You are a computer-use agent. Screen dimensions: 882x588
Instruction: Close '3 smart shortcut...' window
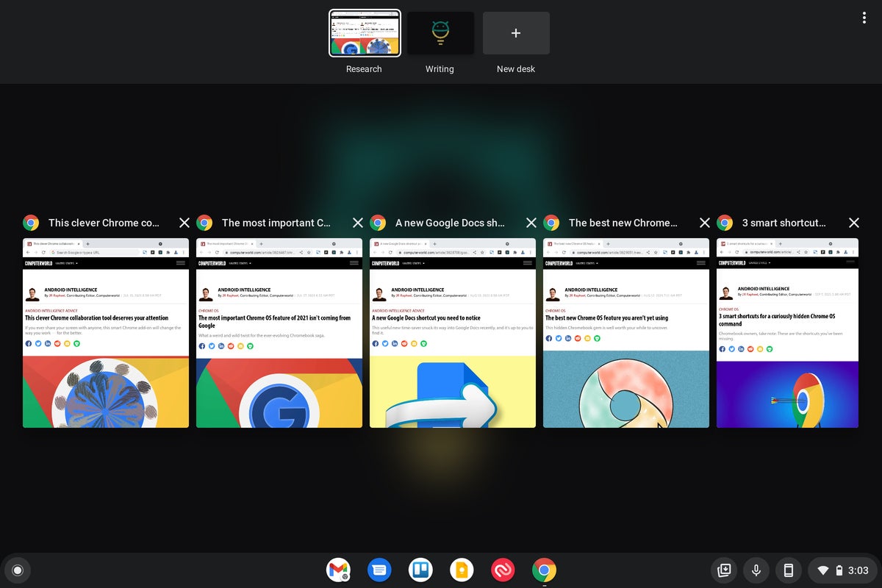click(x=854, y=223)
